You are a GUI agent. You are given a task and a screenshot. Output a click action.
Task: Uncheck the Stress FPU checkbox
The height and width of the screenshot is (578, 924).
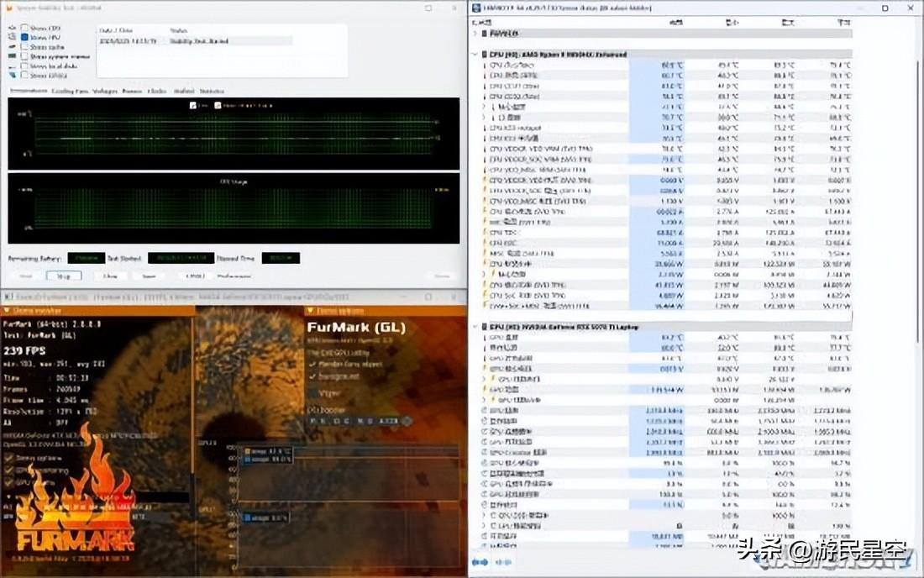pyautogui.click(x=24, y=38)
